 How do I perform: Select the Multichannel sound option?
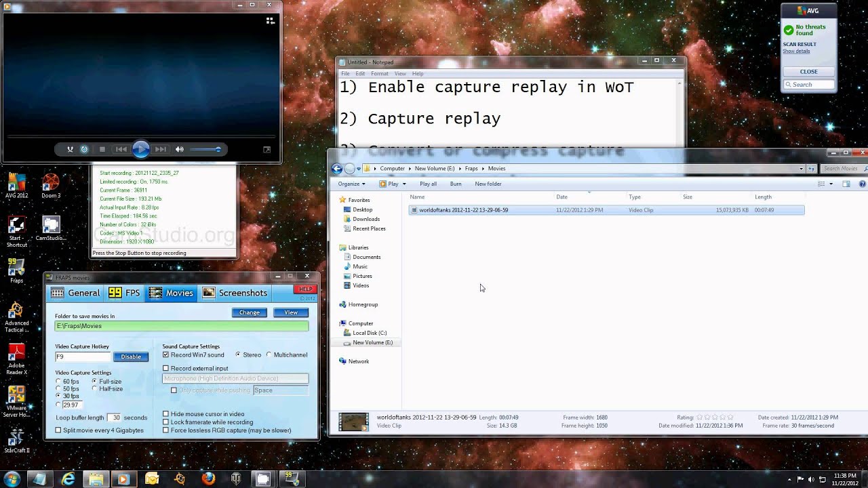pyautogui.click(x=287, y=354)
